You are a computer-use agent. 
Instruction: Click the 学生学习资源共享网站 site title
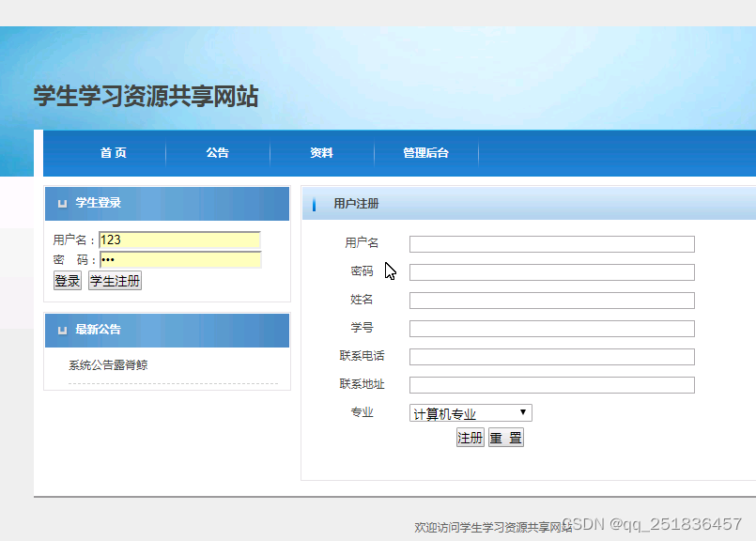point(147,96)
